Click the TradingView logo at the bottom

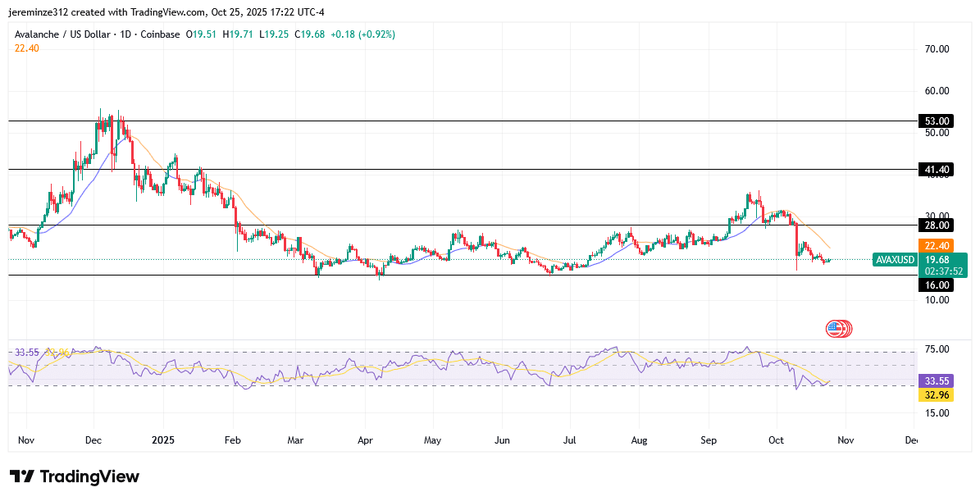(75, 476)
